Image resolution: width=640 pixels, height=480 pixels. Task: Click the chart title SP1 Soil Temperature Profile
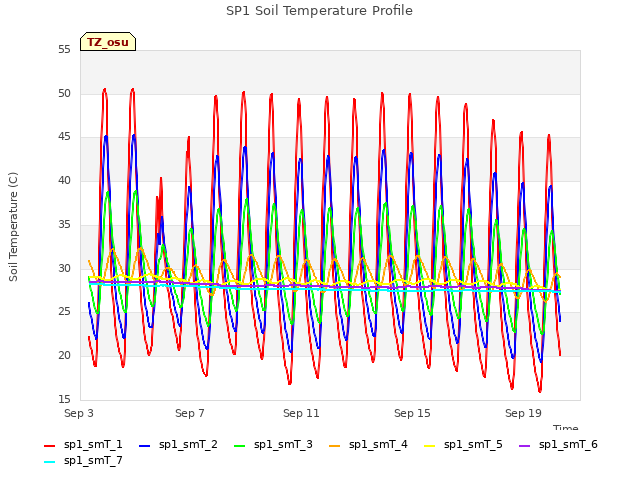[320, 11]
